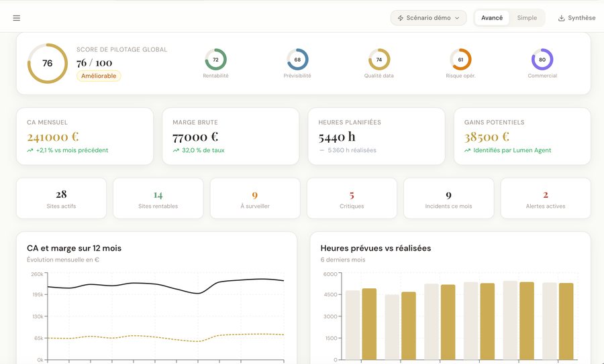Expand the Scénario démo dropdown
Viewport: 604px width, 364px height.
(x=429, y=18)
